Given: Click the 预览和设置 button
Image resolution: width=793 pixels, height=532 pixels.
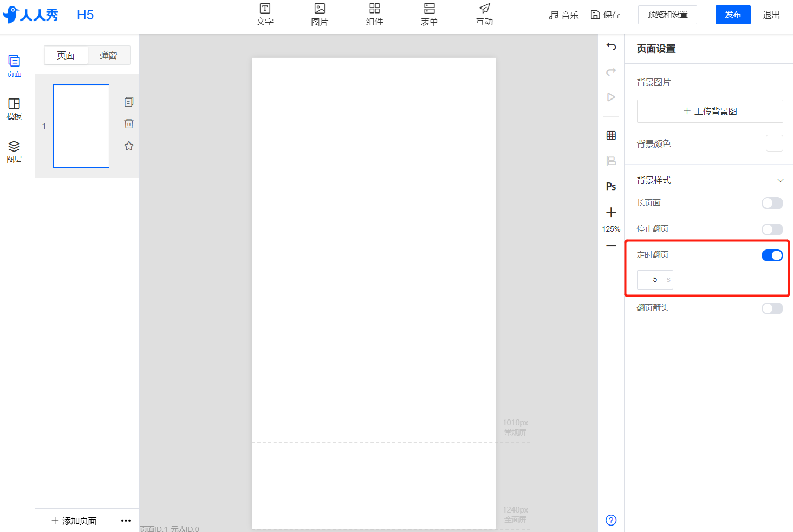Looking at the screenshot, I should point(667,15).
